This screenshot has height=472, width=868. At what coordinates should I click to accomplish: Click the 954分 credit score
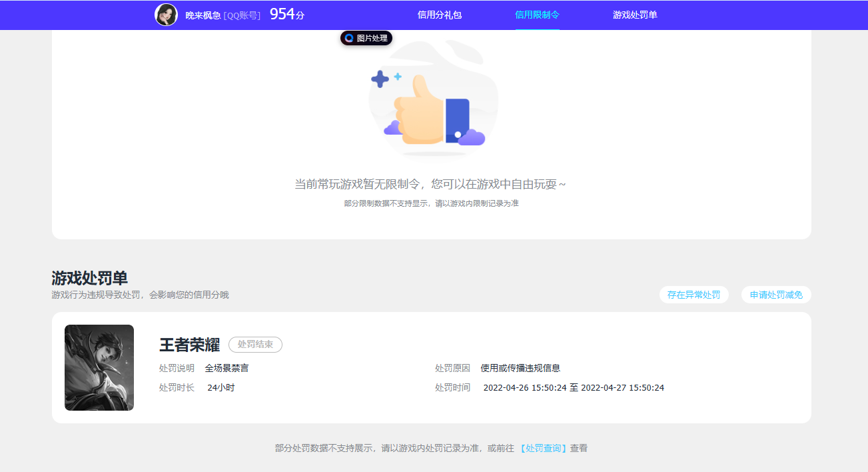[x=287, y=15]
